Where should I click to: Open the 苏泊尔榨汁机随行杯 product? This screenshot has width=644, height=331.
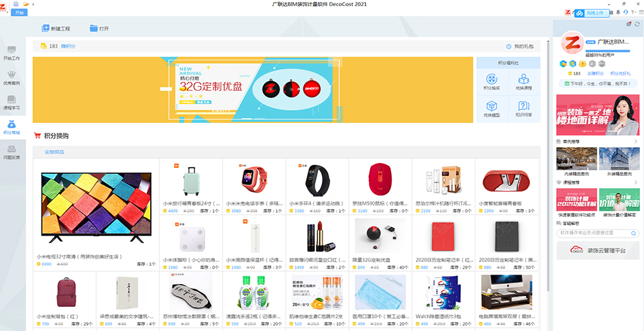tap(443, 186)
